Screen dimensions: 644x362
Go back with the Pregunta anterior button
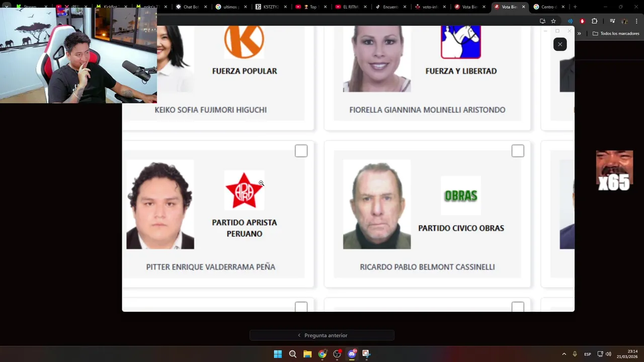pyautogui.click(x=322, y=335)
